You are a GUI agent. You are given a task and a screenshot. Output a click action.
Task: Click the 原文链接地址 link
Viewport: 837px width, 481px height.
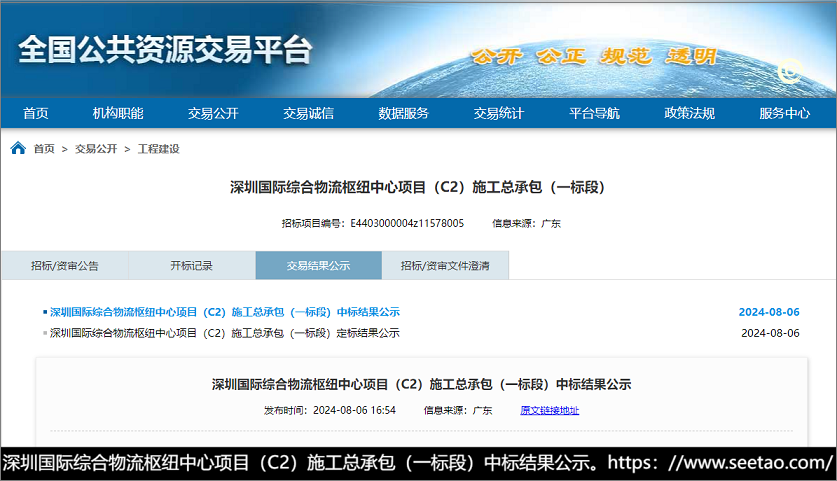[x=549, y=410]
